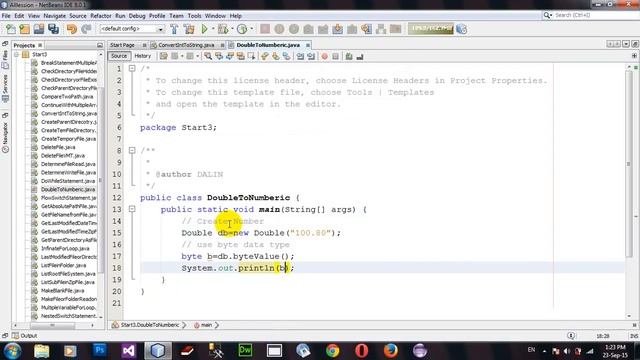The width and height of the screenshot is (640, 360).
Task: Click Find Next Occurrence icon
Action: [x=230, y=56]
